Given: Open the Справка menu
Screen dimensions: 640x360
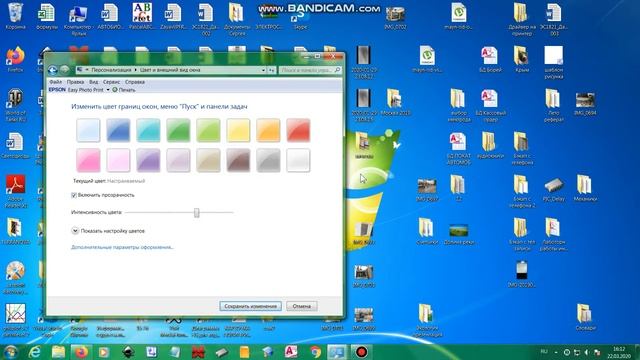Looking at the screenshot, I should click(135, 82).
